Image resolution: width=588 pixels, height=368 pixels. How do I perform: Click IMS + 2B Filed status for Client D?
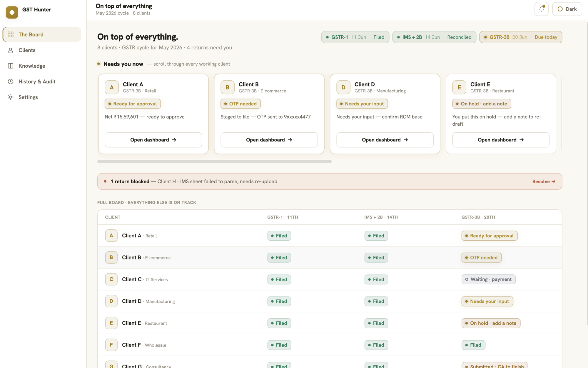(x=376, y=301)
